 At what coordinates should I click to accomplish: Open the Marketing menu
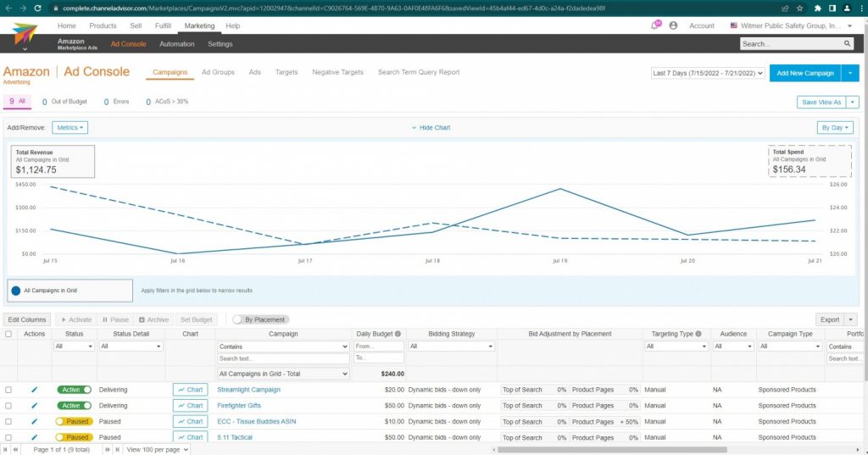(199, 25)
